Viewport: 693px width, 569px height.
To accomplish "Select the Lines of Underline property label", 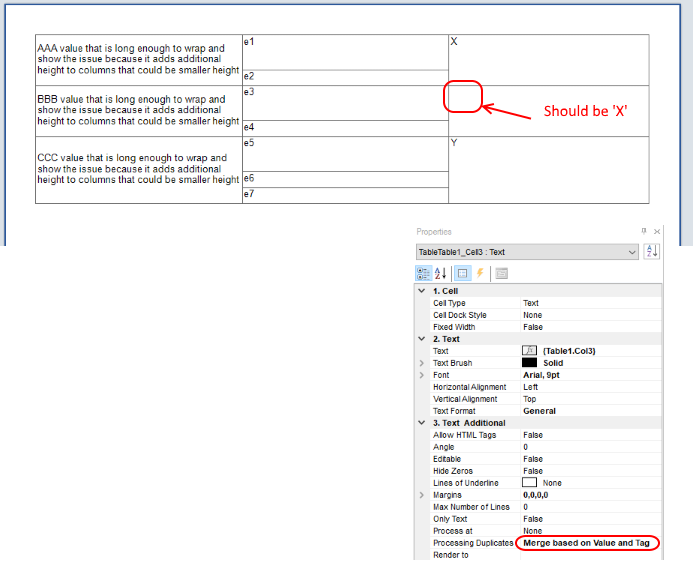I will point(465,483).
